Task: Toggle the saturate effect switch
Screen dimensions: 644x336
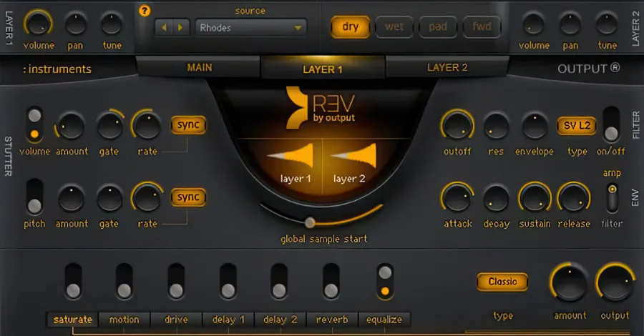Action: [73, 282]
